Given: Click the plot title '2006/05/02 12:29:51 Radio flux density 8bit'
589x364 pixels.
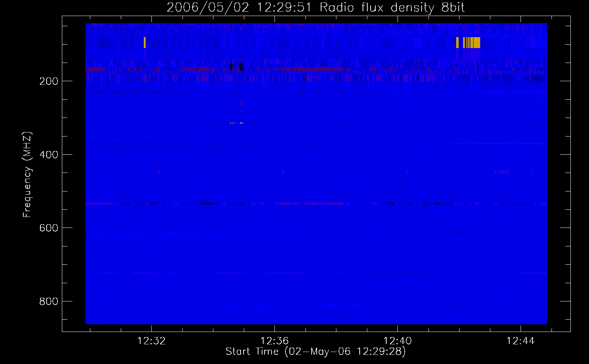Looking at the screenshot, I should pyautogui.click(x=316, y=7).
